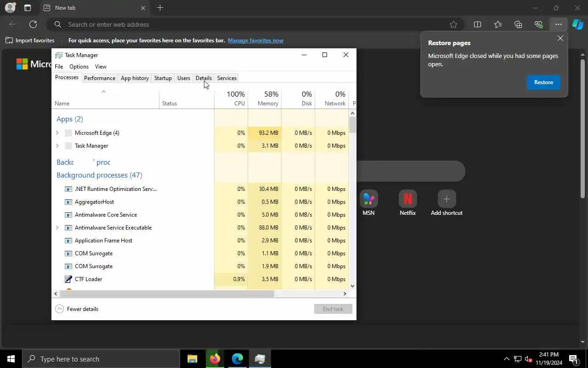
Task: Select AggregatorHost process row
Action: [x=200, y=202]
